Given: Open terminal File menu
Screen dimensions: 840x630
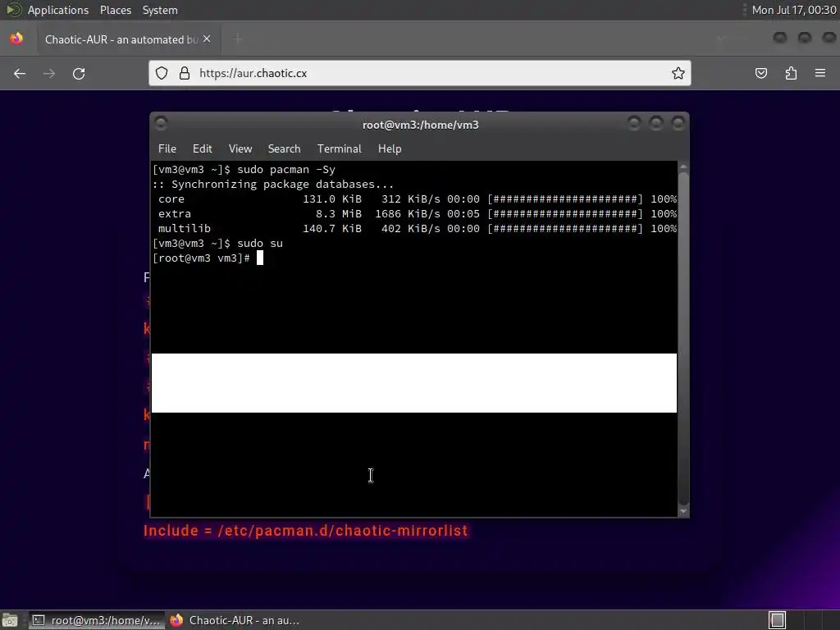Looking at the screenshot, I should coord(167,149).
